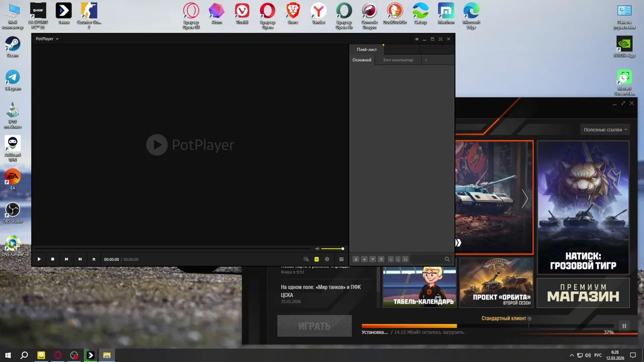
Task: Open Табель-календарь banner
Action: [x=420, y=287]
